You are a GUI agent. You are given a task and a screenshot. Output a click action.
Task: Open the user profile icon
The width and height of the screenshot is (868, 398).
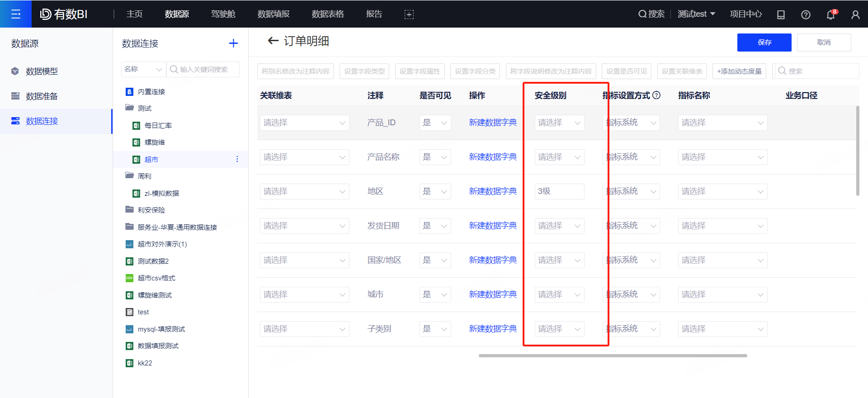[855, 14]
